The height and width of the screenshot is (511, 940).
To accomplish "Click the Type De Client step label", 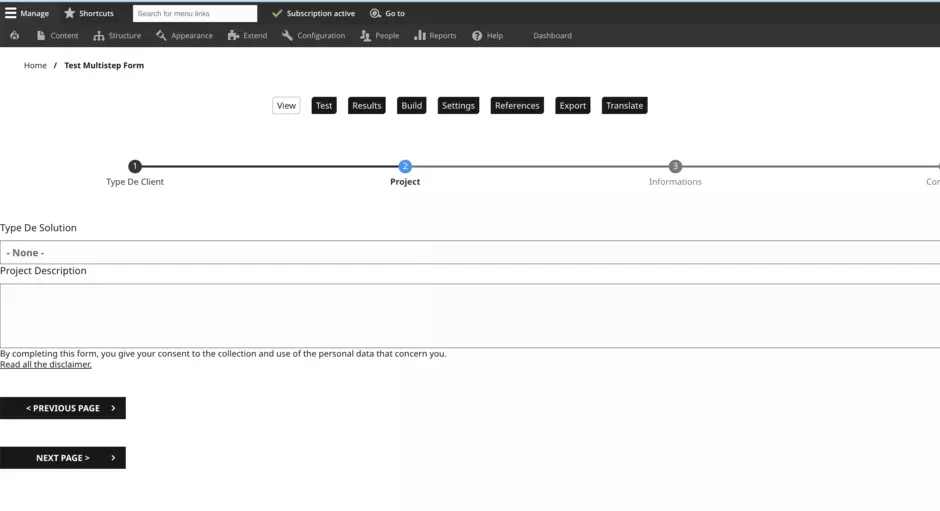I will (135, 182).
